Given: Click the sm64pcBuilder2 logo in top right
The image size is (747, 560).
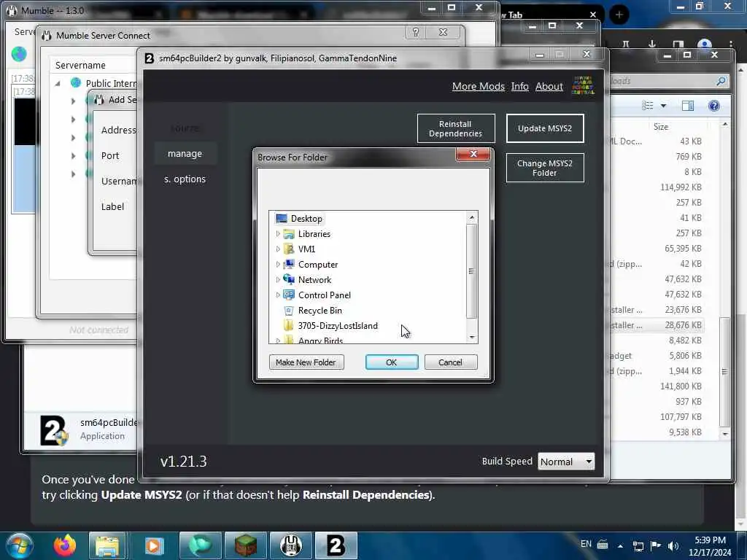Looking at the screenshot, I should 583,85.
